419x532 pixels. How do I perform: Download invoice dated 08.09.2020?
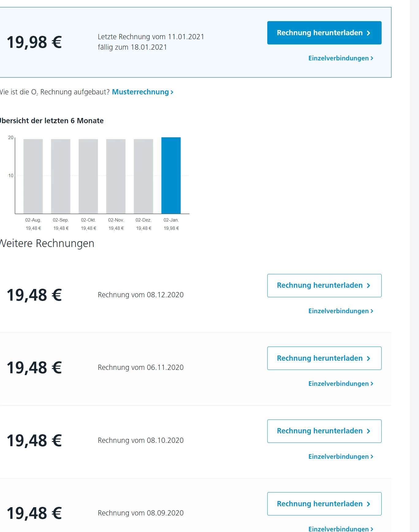pos(324,504)
